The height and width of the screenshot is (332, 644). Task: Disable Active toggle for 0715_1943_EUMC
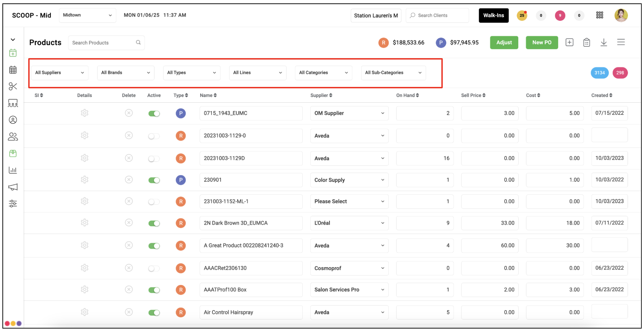click(x=154, y=113)
